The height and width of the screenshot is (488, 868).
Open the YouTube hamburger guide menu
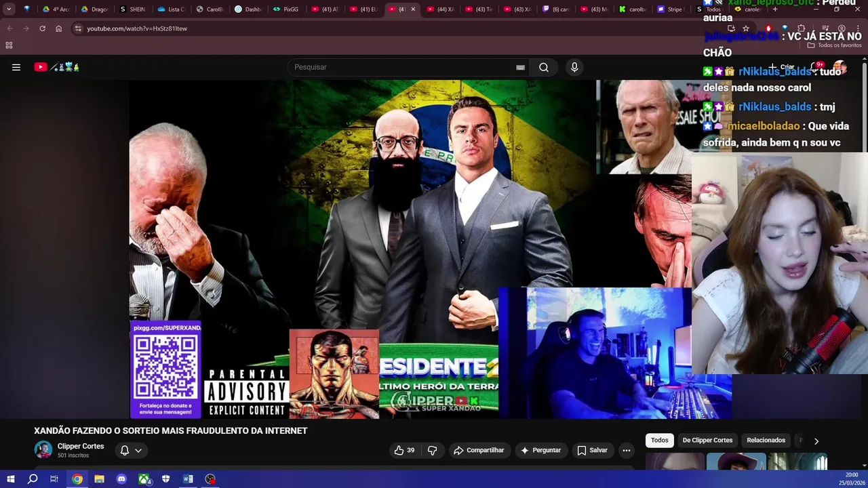point(16,67)
